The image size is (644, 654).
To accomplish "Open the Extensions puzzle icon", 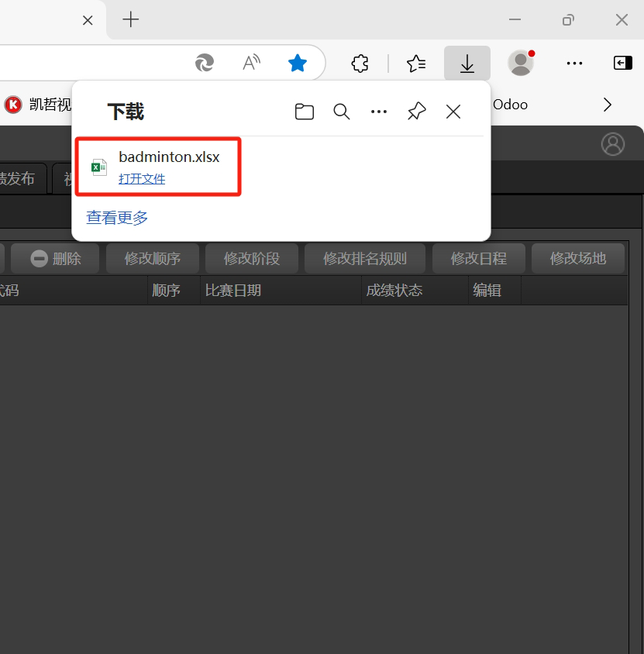I will coord(360,64).
